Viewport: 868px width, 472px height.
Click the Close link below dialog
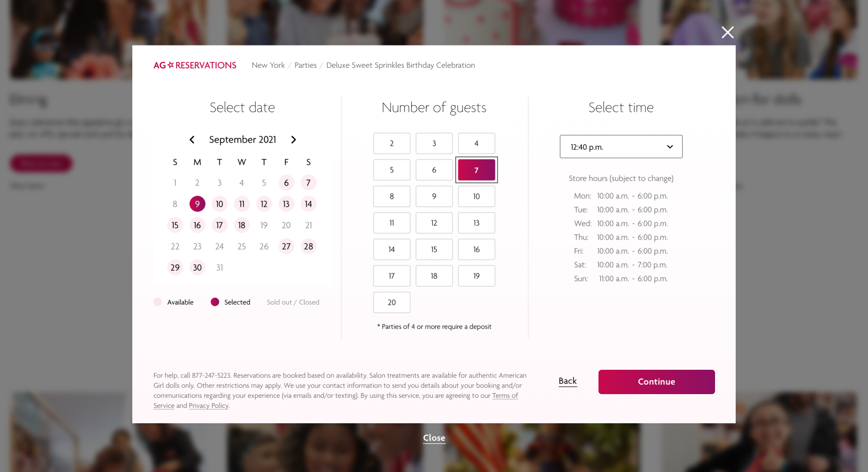(434, 438)
